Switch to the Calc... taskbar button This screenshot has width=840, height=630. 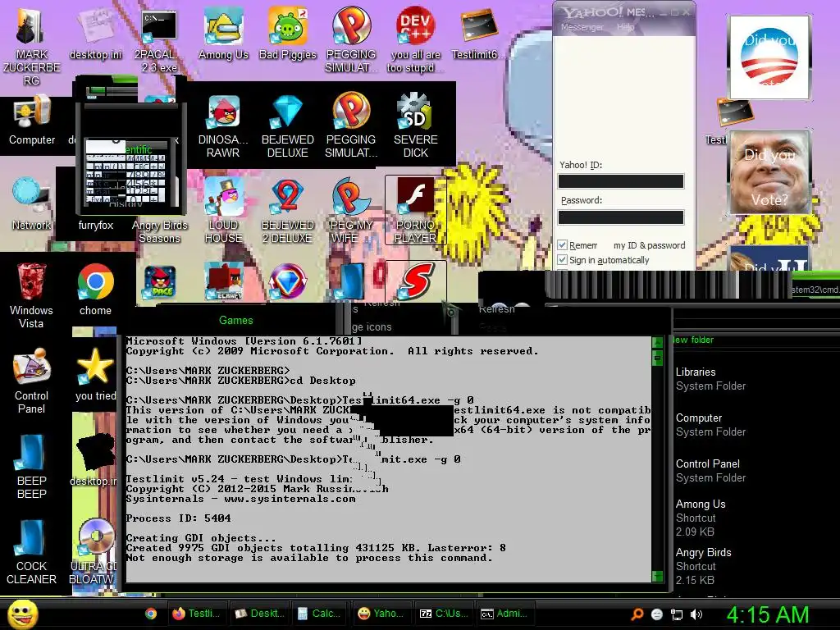(x=320, y=614)
